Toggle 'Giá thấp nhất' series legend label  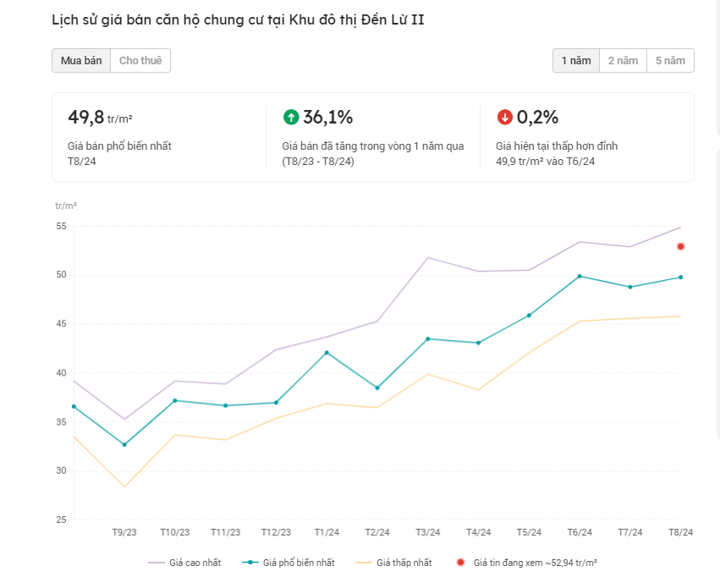coord(404,563)
